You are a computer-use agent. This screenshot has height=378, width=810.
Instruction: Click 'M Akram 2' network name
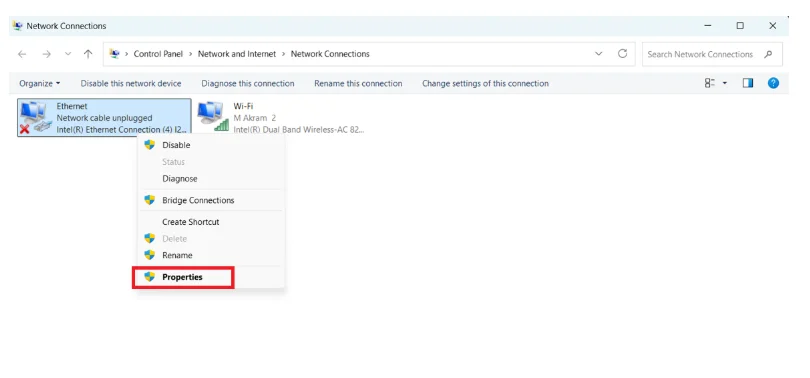255,118
